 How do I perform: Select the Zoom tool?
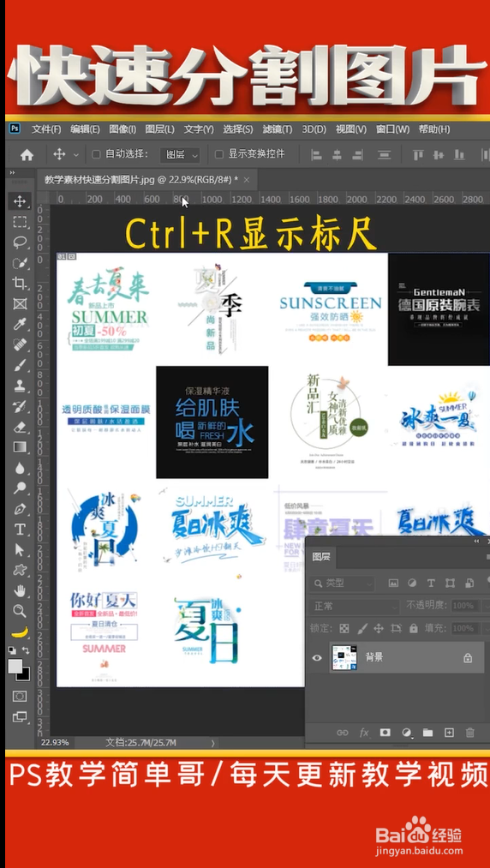(x=20, y=611)
